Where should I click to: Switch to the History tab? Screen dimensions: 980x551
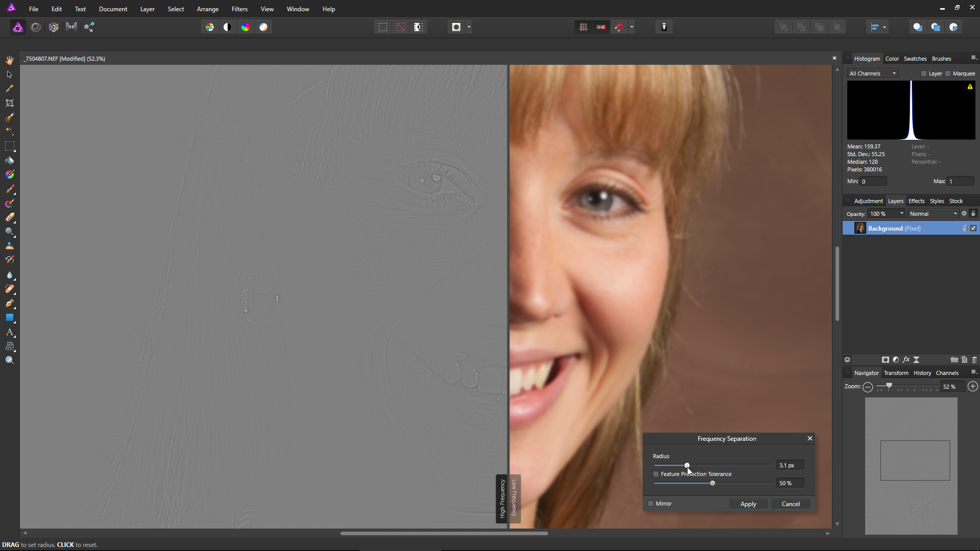[922, 373]
